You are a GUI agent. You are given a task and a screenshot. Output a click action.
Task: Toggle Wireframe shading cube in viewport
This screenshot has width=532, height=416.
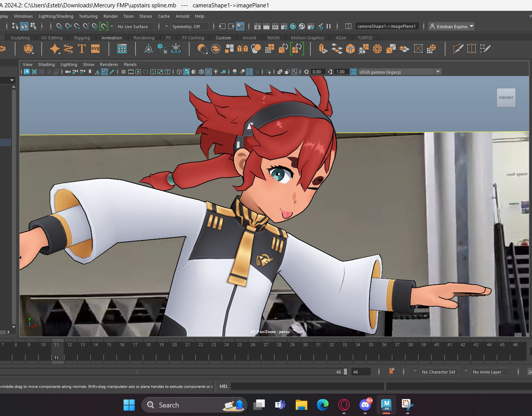click(x=179, y=72)
